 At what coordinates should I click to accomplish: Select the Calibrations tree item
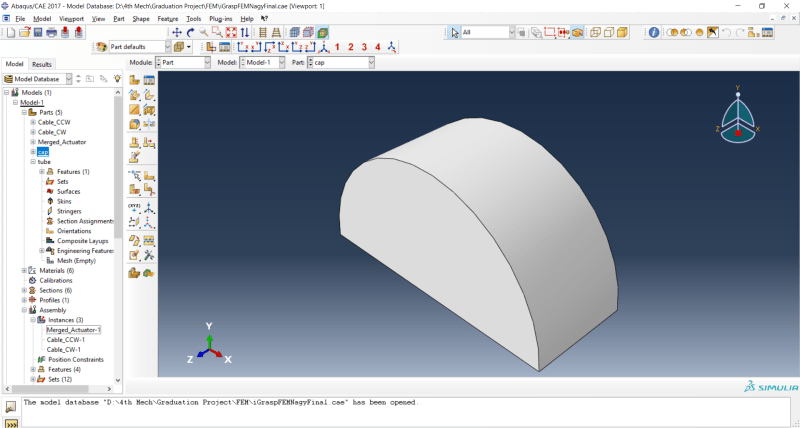[56, 281]
